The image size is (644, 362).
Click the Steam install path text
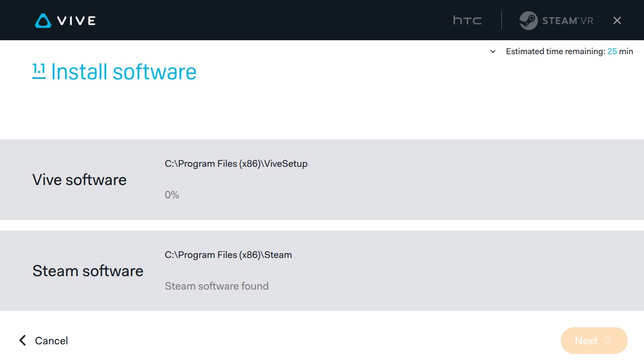228,255
